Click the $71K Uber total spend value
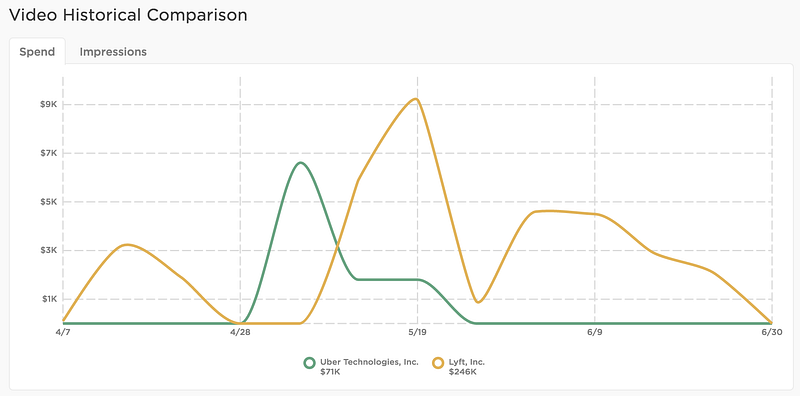800x396 pixels. 330,372
